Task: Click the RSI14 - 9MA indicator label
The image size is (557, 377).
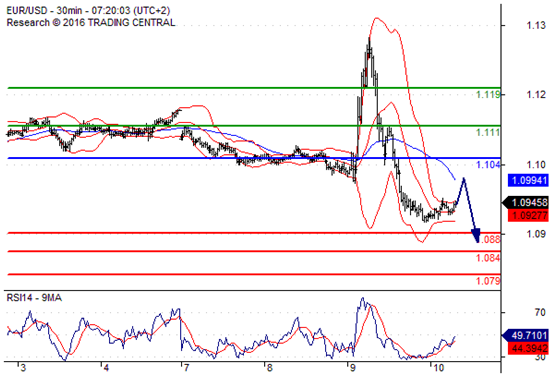Action: pyautogui.click(x=34, y=297)
